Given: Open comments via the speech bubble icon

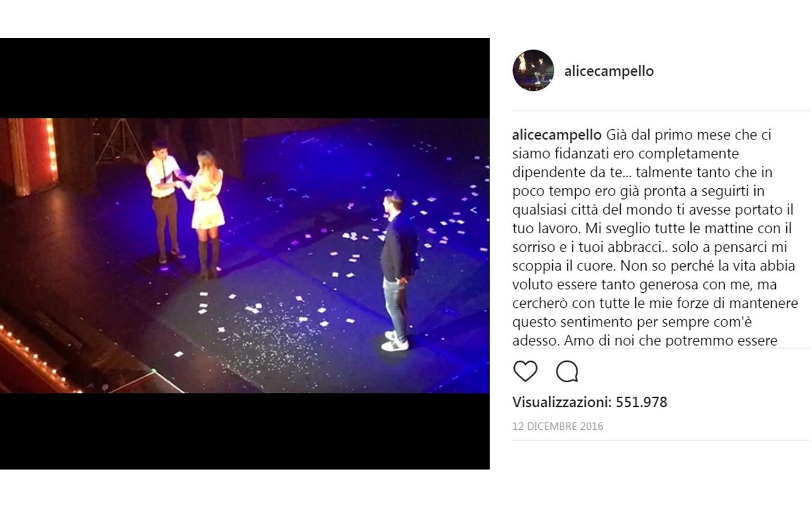Looking at the screenshot, I should (567, 372).
